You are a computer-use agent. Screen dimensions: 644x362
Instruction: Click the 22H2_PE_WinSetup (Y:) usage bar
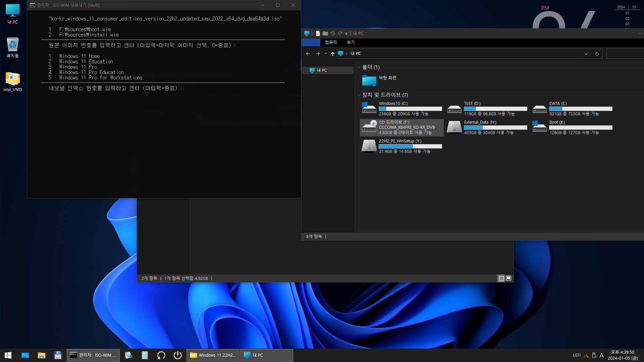(410, 146)
